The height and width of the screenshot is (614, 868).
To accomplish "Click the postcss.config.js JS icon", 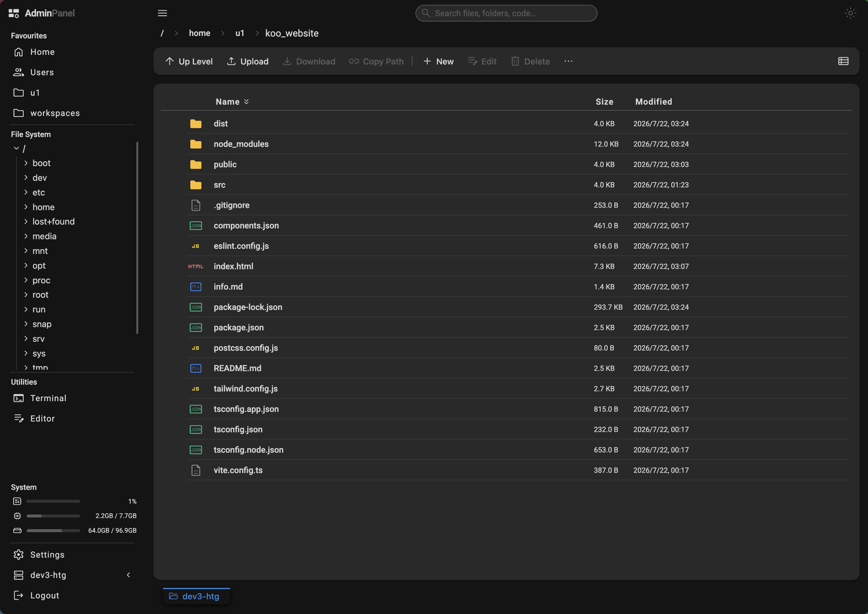I will coord(196,348).
